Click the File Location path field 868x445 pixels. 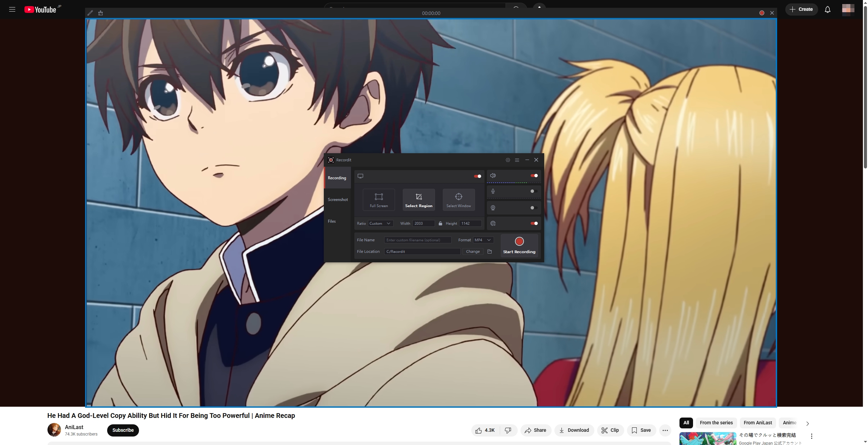[422, 251]
